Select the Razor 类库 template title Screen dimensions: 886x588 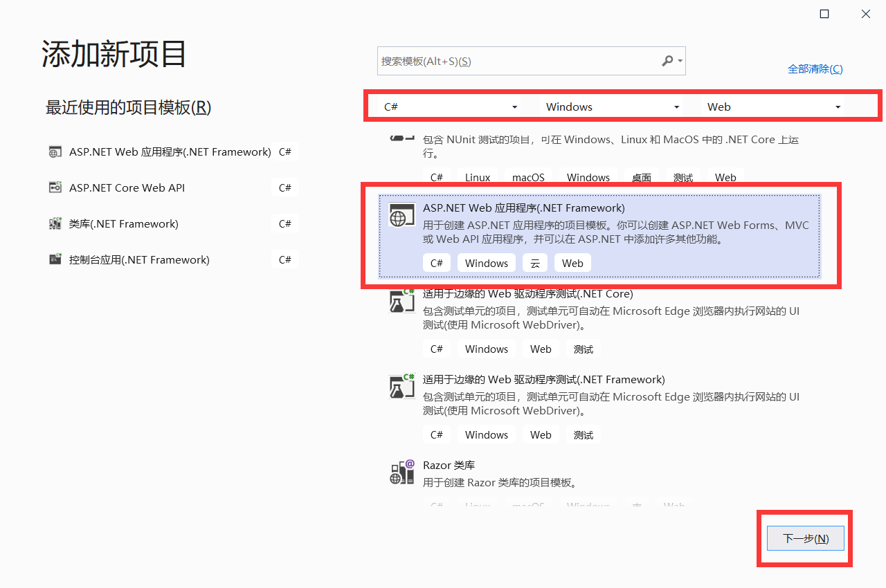449,466
